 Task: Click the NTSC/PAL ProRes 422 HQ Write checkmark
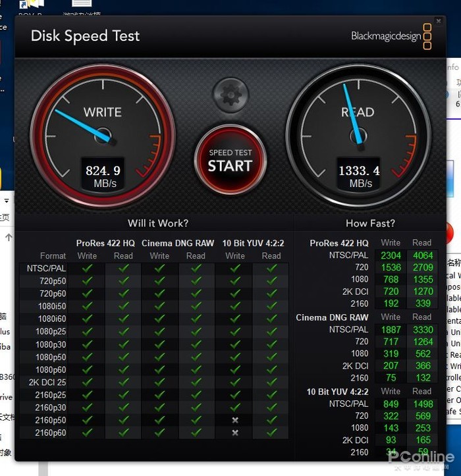click(x=87, y=269)
